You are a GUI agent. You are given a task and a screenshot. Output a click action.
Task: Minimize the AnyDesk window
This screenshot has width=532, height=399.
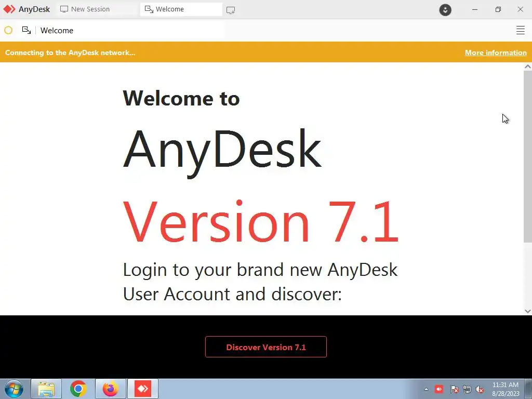pos(475,9)
